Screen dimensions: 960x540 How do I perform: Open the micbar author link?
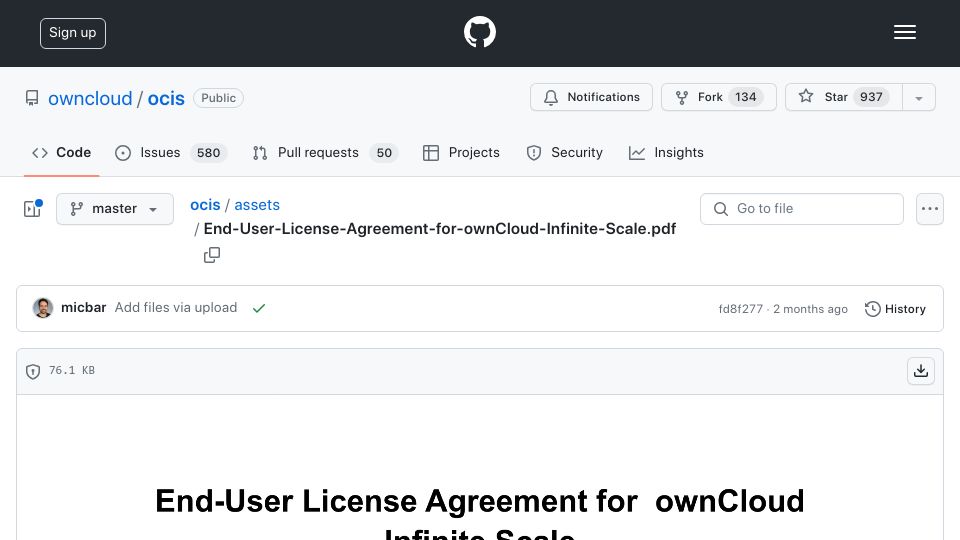[x=84, y=307]
